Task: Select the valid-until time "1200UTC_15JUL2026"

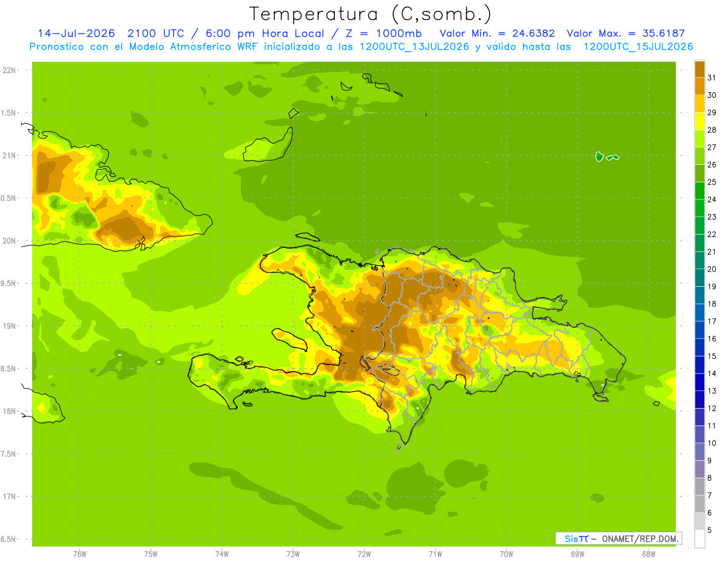Action: [638, 47]
